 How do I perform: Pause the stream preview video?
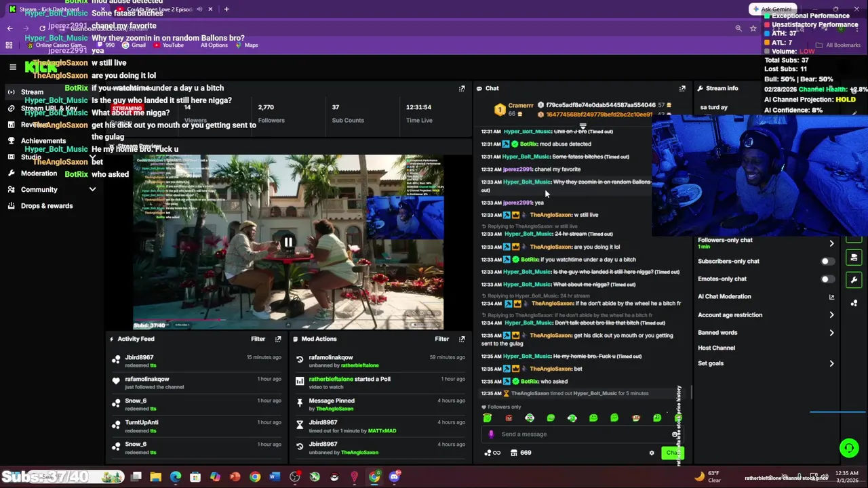click(288, 242)
